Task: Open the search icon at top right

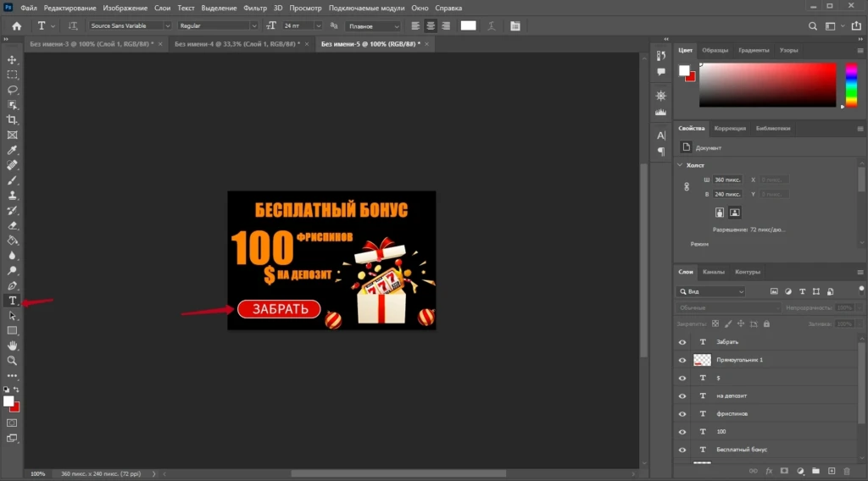Action: tap(813, 26)
